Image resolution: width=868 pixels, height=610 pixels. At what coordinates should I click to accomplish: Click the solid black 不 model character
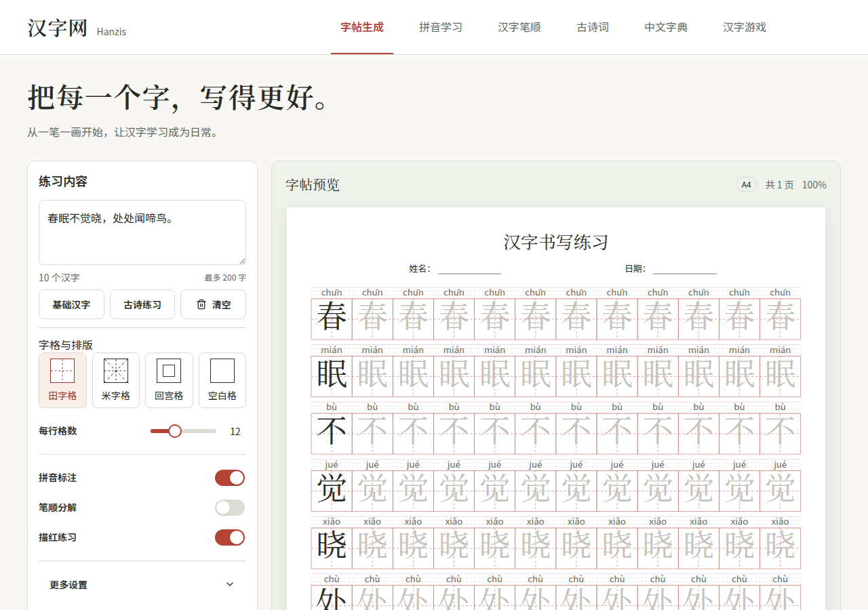pyautogui.click(x=332, y=432)
